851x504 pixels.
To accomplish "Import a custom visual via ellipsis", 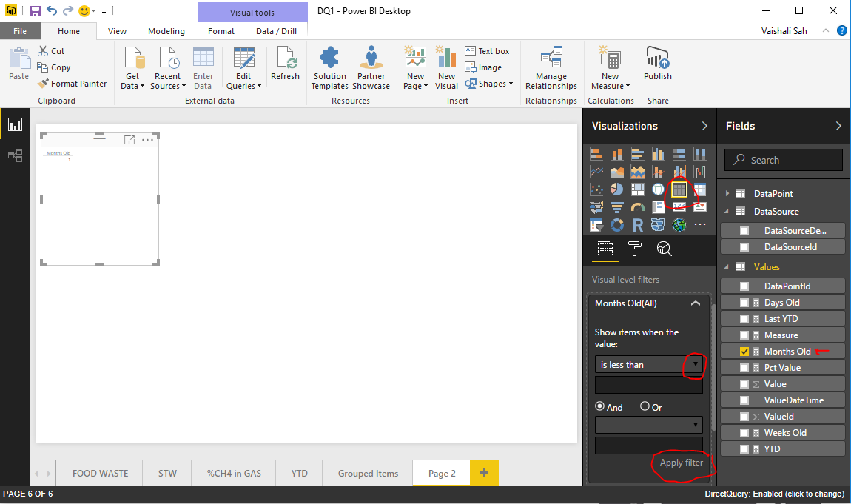I will 700,224.
